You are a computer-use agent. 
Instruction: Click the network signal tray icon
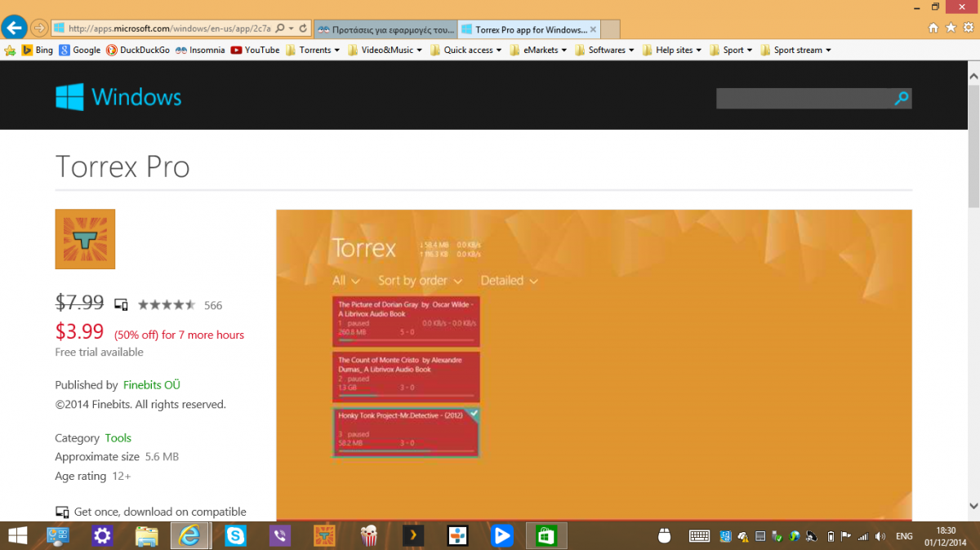[x=863, y=536]
